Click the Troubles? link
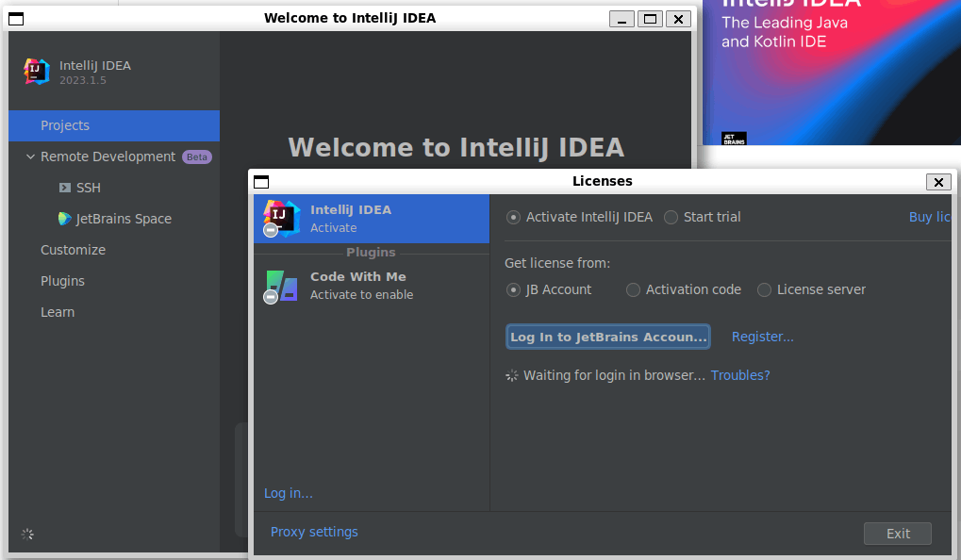 point(740,375)
